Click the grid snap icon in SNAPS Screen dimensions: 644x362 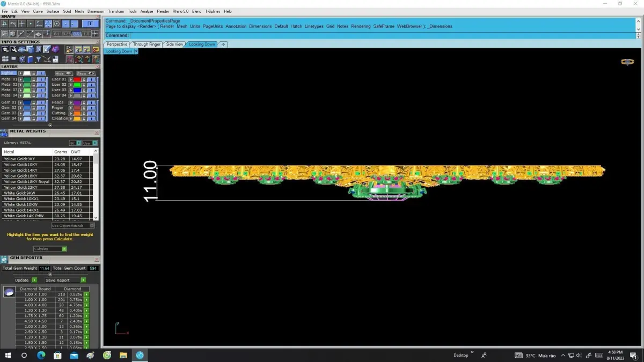point(95,34)
